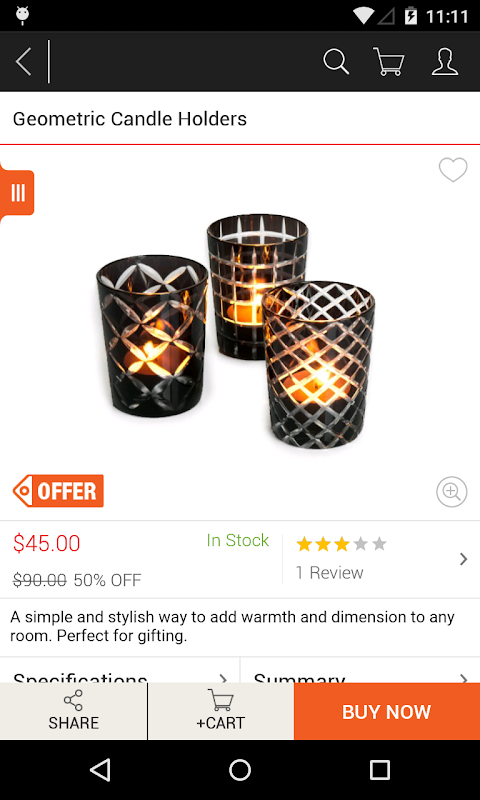This screenshot has height=800, width=480.
Task: View the 1 Review link
Action: (330, 572)
